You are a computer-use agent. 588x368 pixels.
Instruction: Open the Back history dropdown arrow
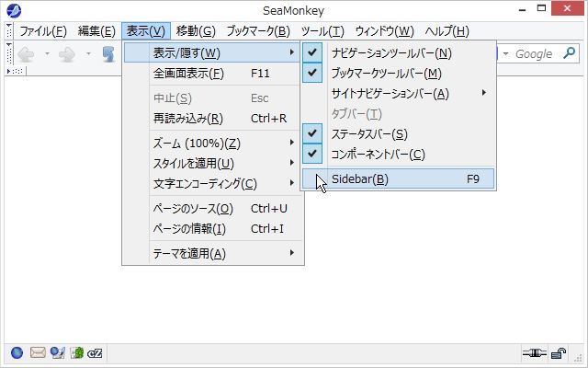coord(47,54)
